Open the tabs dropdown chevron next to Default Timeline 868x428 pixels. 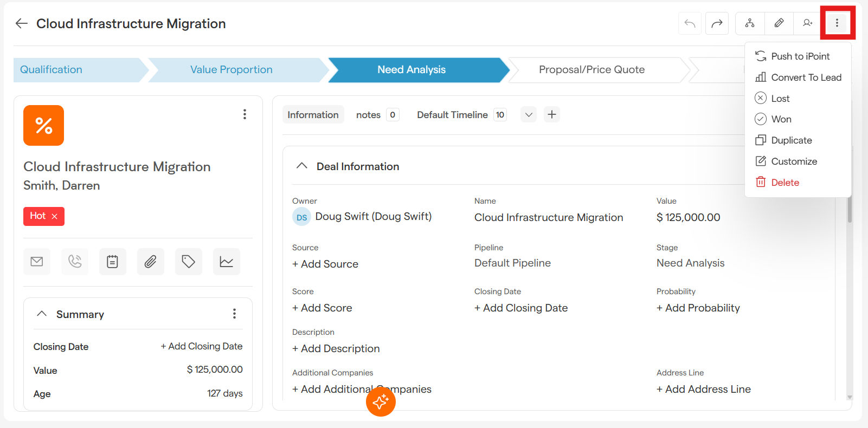pos(529,115)
